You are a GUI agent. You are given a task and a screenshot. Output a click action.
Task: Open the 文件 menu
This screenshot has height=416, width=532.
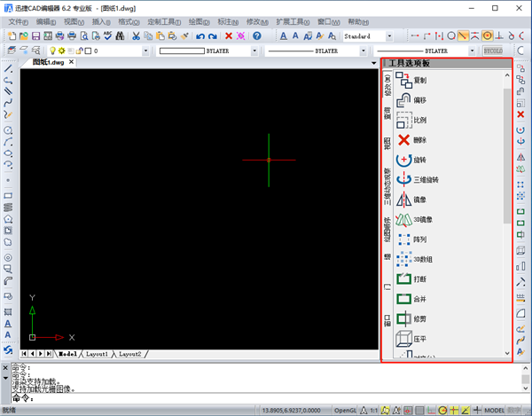(x=18, y=22)
